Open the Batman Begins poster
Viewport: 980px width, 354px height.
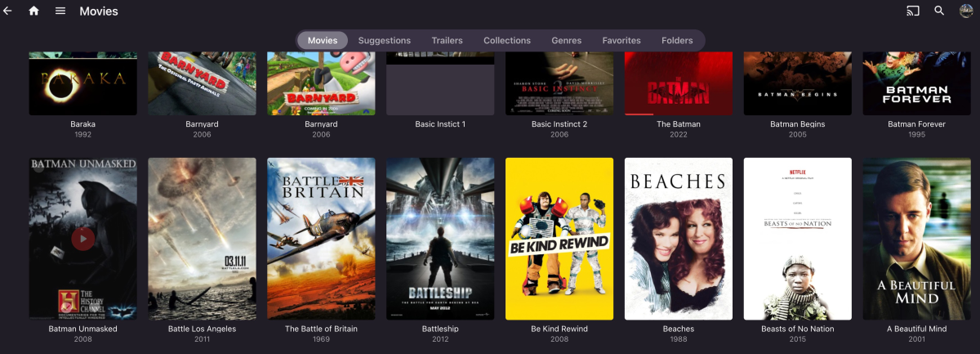click(798, 83)
